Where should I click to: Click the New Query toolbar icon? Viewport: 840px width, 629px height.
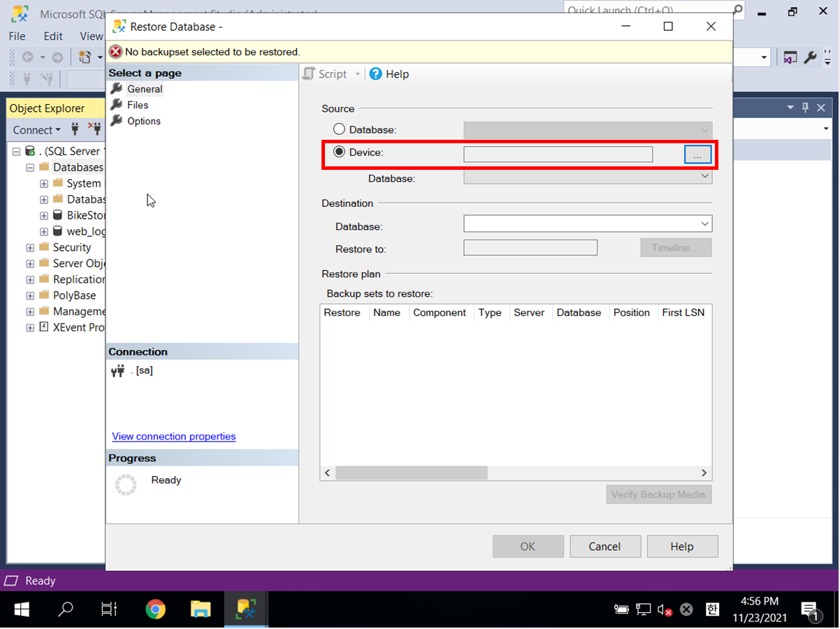coord(85,57)
